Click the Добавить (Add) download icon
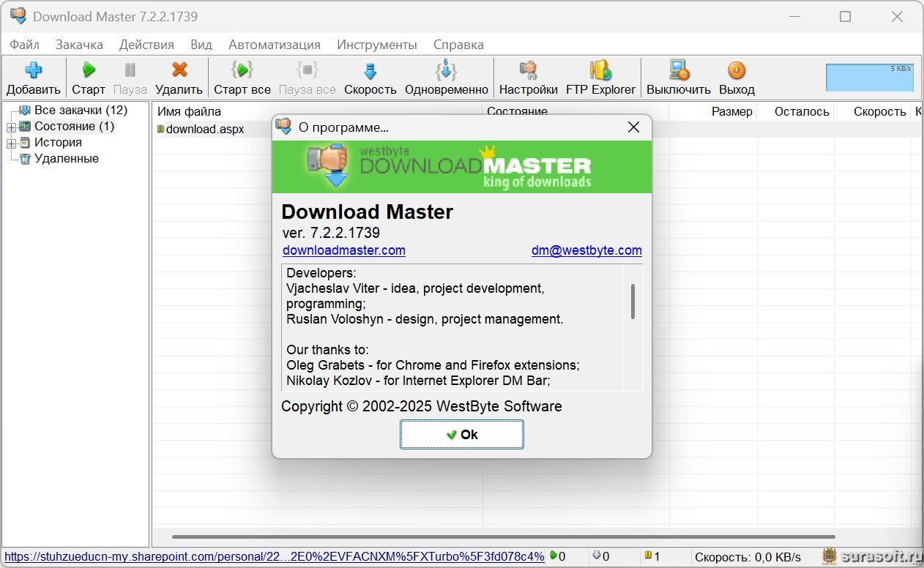 [x=33, y=71]
